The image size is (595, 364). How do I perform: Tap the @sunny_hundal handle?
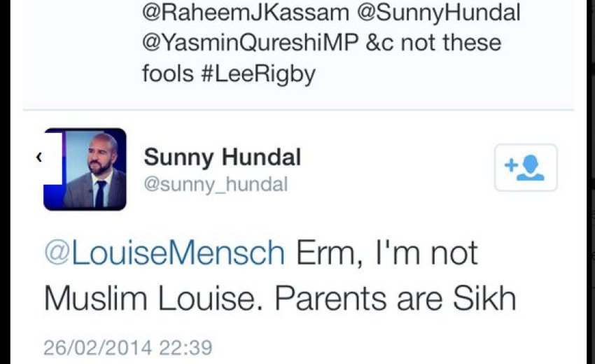(x=216, y=185)
